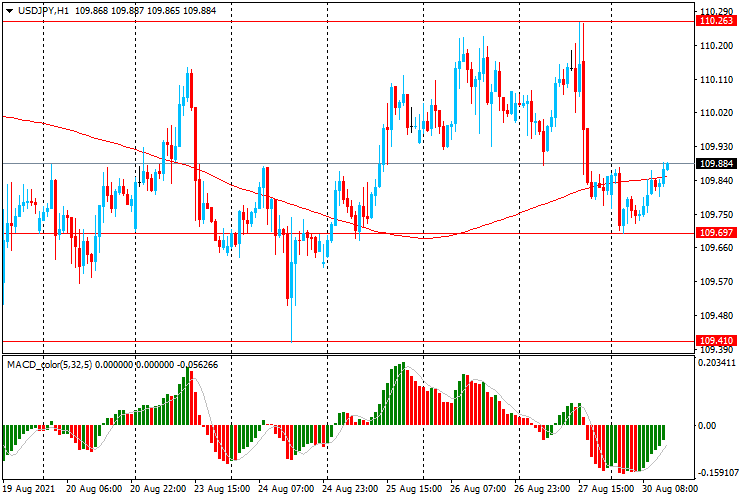Click the 25 Aug 15:00 time axis label
This screenshot has height=500, width=740.
click(x=414, y=489)
